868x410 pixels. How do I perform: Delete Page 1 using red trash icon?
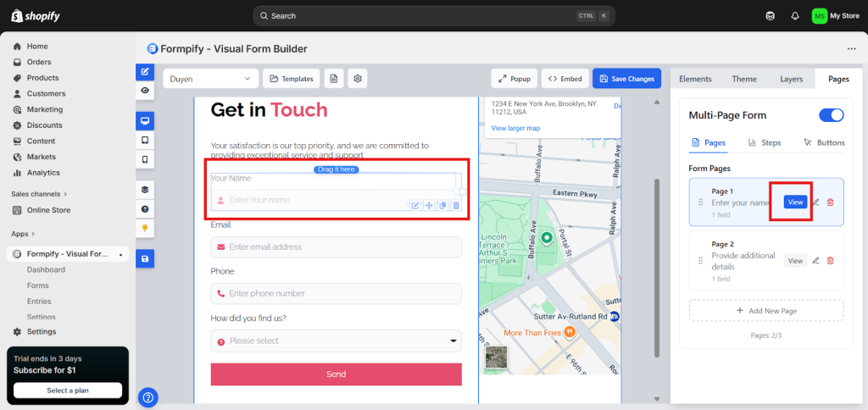(830, 202)
